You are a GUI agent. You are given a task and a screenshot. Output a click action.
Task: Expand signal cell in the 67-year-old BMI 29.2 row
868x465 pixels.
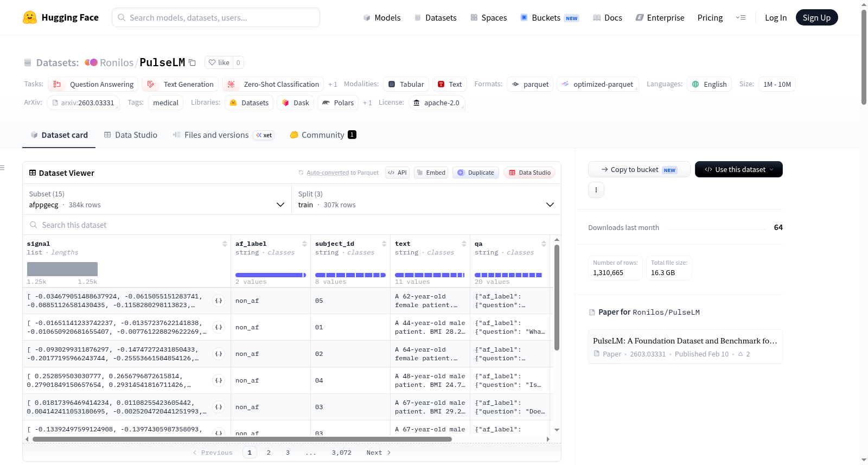coord(219,407)
